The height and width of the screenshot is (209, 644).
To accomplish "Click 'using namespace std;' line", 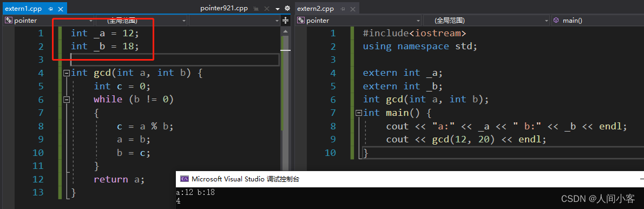I will click(x=420, y=47).
